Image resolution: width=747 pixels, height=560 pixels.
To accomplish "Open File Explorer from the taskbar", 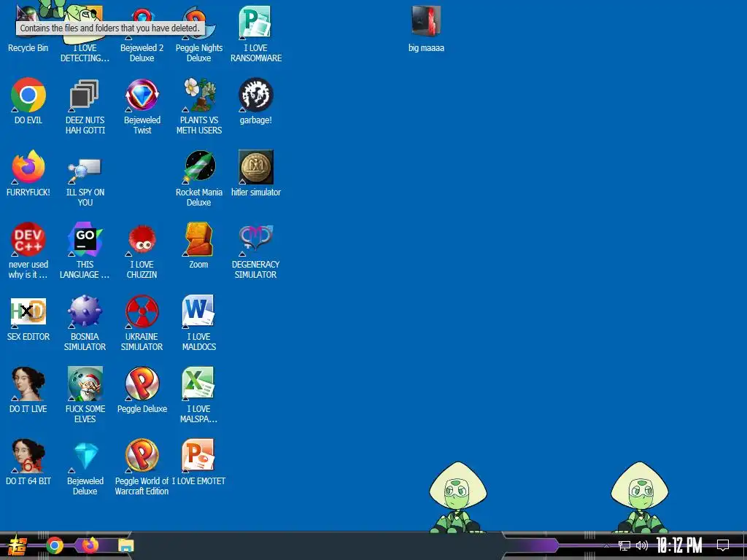I will pos(125,545).
